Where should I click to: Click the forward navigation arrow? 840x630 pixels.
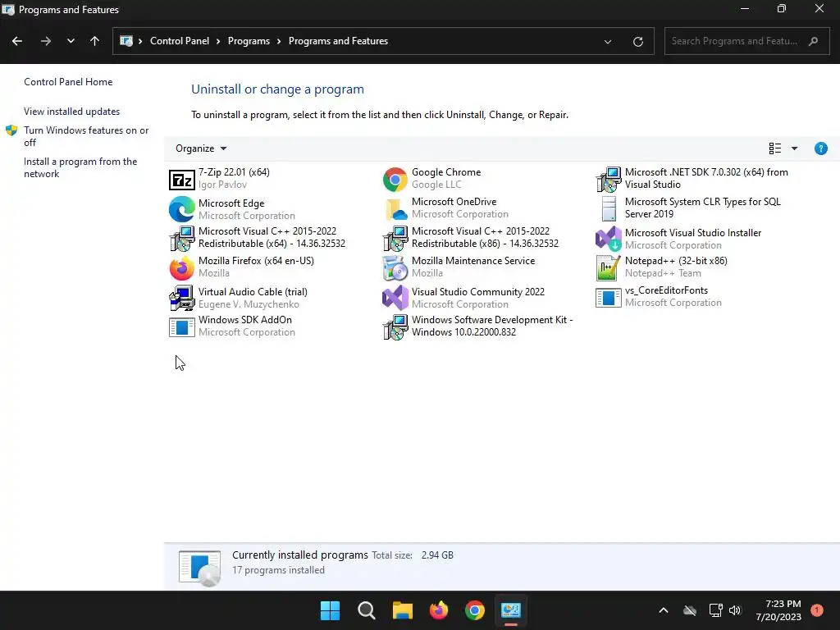(x=46, y=41)
